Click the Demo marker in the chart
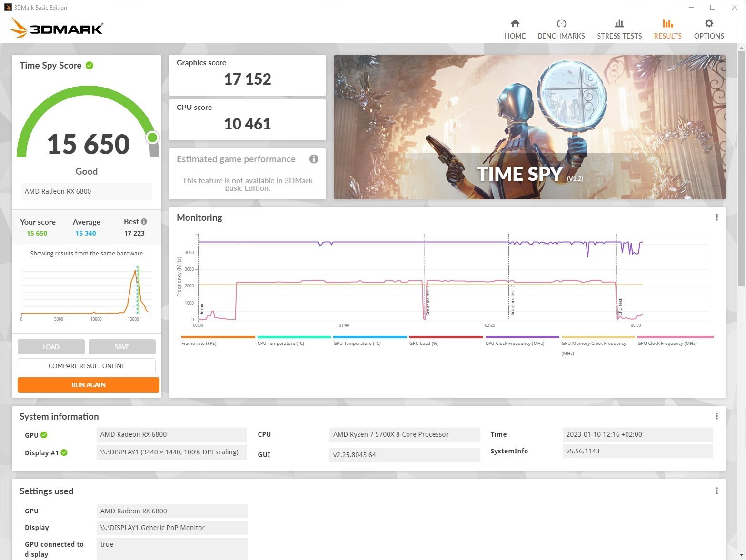The height and width of the screenshot is (560, 746). (x=201, y=310)
